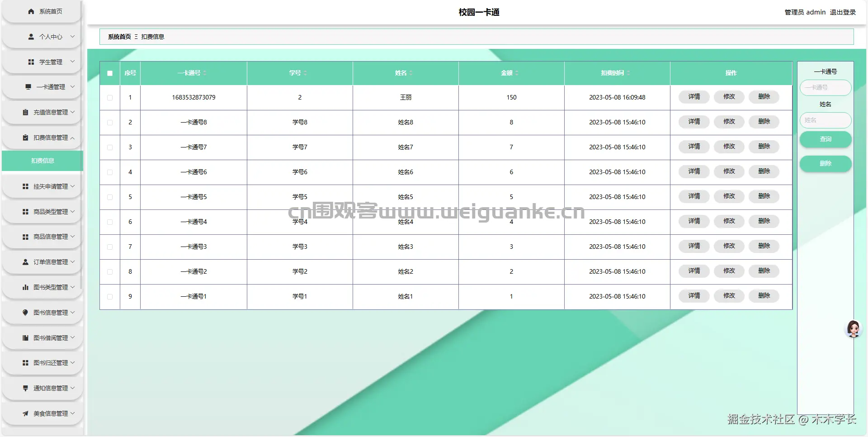868x437 pixels.
Task: Click 修改 for the 姓名8 row
Action: 729,122
